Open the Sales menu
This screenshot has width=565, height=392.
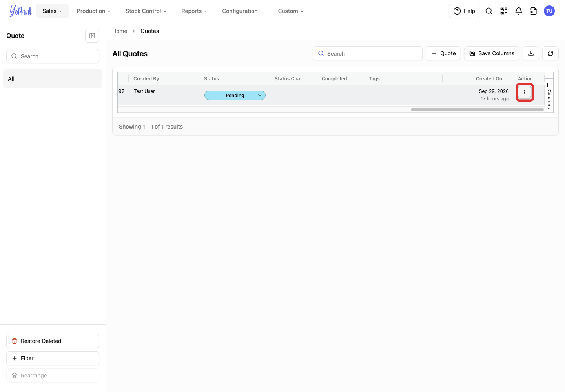[53, 11]
